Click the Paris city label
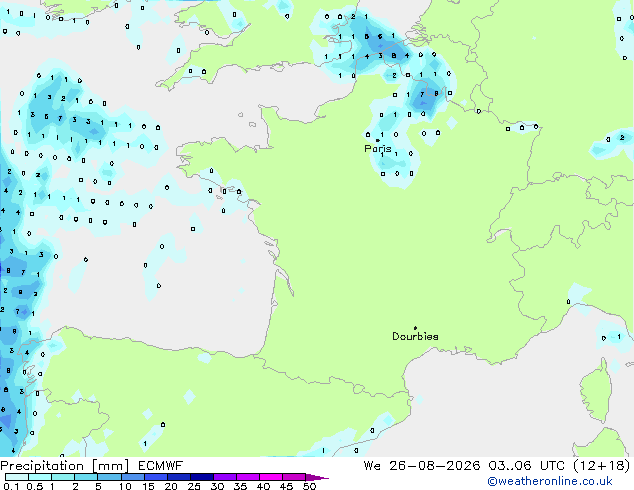Image resolution: width=634 pixels, height=490 pixels. point(378,148)
